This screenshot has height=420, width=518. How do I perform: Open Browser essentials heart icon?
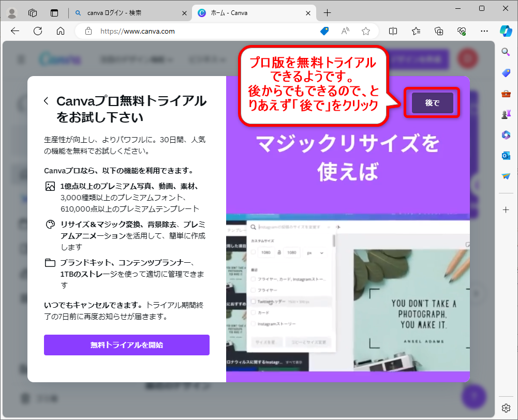tap(462, 31)
